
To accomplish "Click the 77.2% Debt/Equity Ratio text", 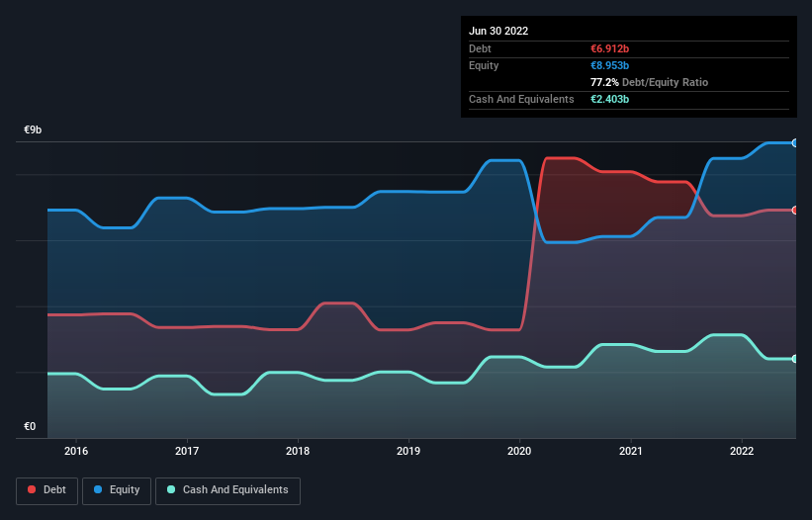I will pyautogui.click(x=649, y=82).
